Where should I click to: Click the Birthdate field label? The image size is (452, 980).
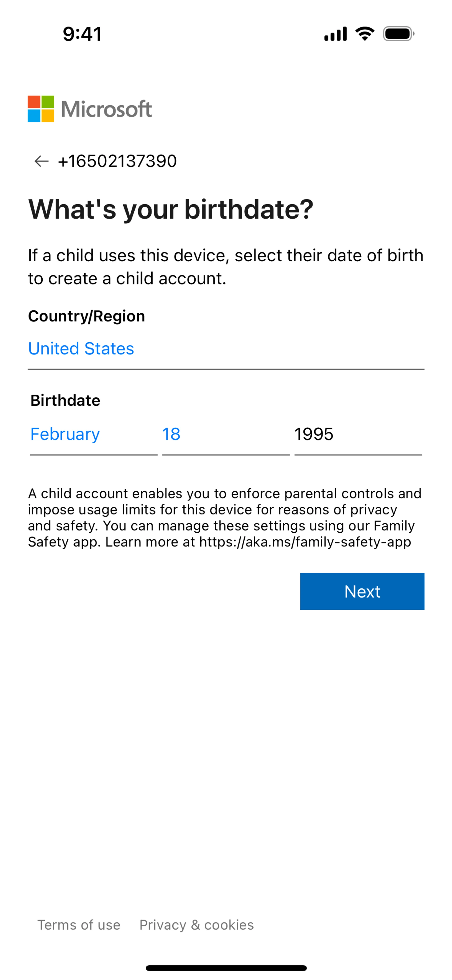[x=65, y=400]
